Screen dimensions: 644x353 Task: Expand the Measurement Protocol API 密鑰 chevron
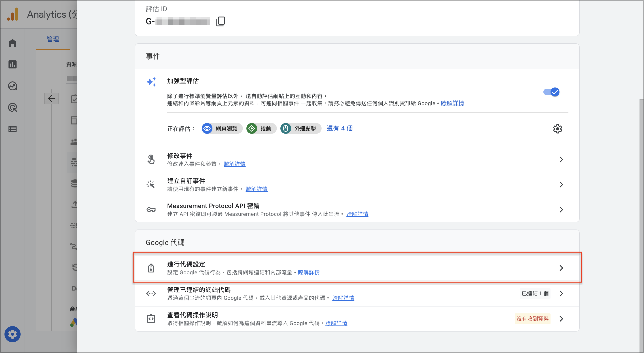pos(561,210)
